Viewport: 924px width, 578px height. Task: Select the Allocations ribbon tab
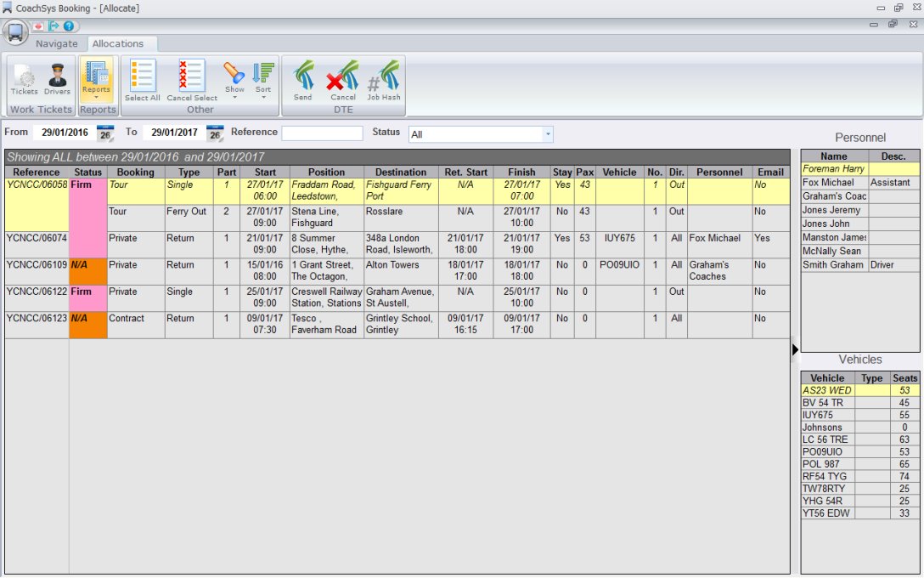118,43
